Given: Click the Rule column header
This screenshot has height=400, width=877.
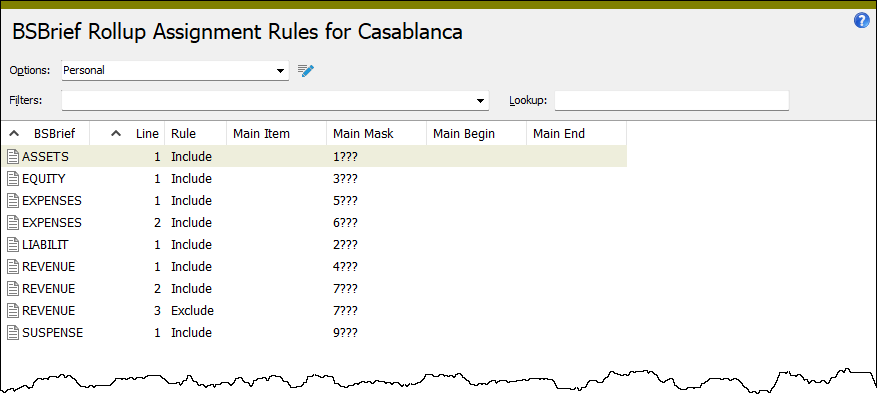Looking at the screenshot, I should (x=195, y=134).
